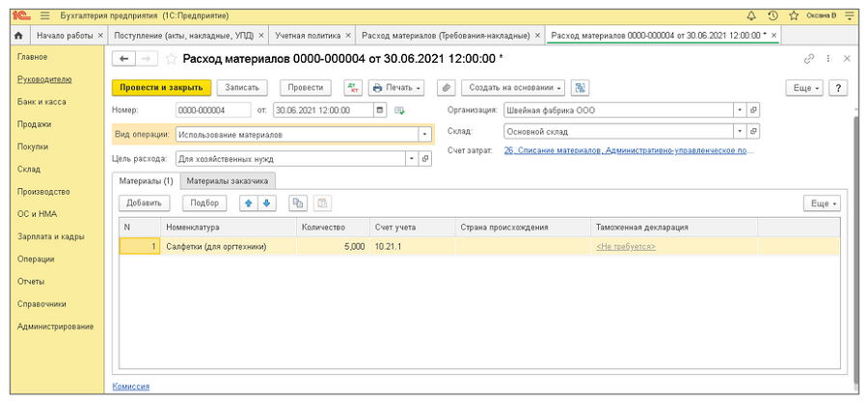The width and height of the screenshot is (868, 406).
Task: Expand the Склад dropdown list
Action: (x=740, y=130)
